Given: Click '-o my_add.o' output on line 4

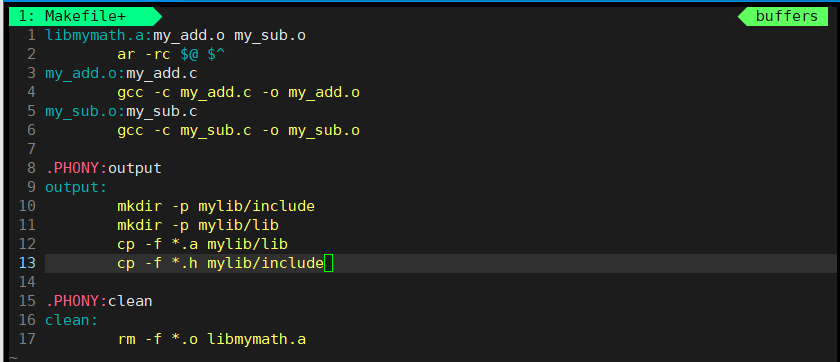Looking at the screenshot, I should coord(311,93).
